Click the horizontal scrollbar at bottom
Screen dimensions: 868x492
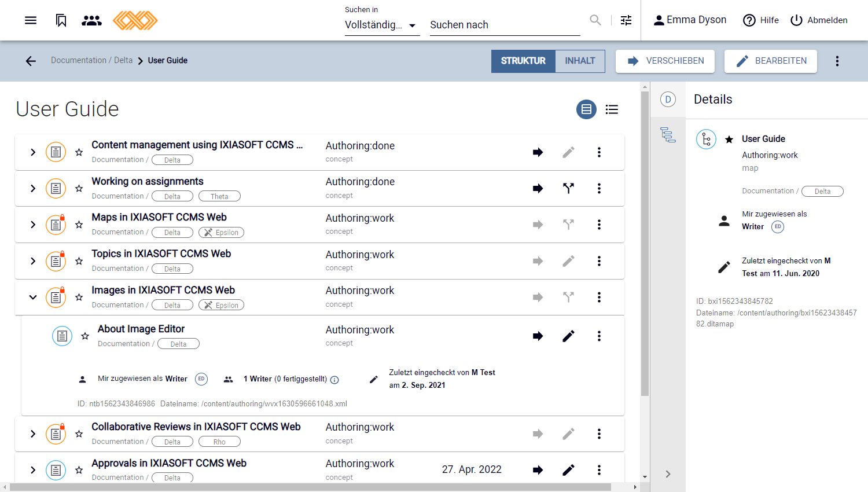(310, 487)
